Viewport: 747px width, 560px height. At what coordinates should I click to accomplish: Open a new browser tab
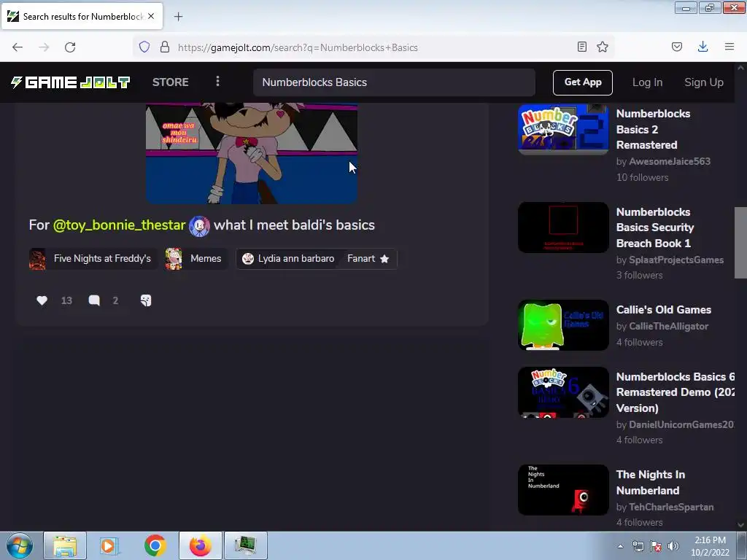pos(178,17)
